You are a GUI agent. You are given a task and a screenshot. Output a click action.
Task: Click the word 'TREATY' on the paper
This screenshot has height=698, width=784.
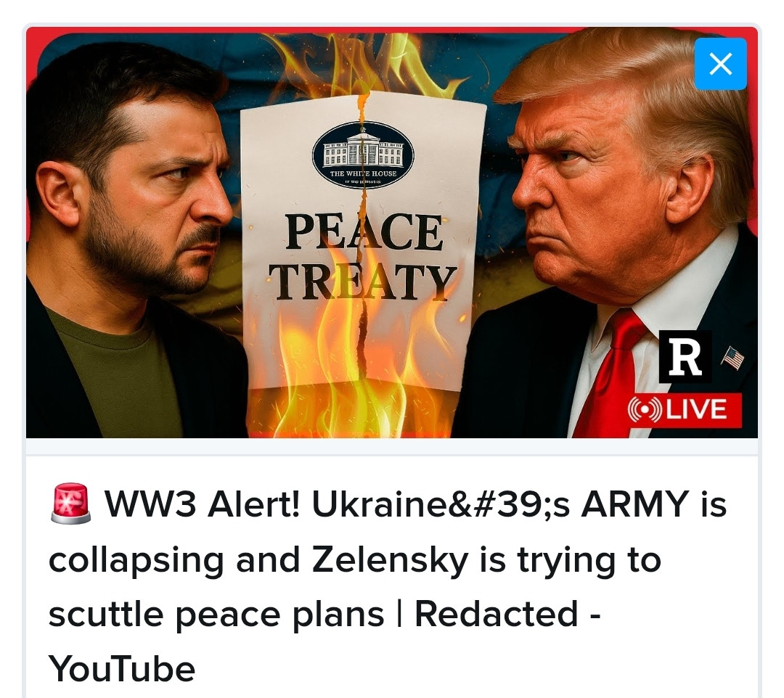click(364, 282)
